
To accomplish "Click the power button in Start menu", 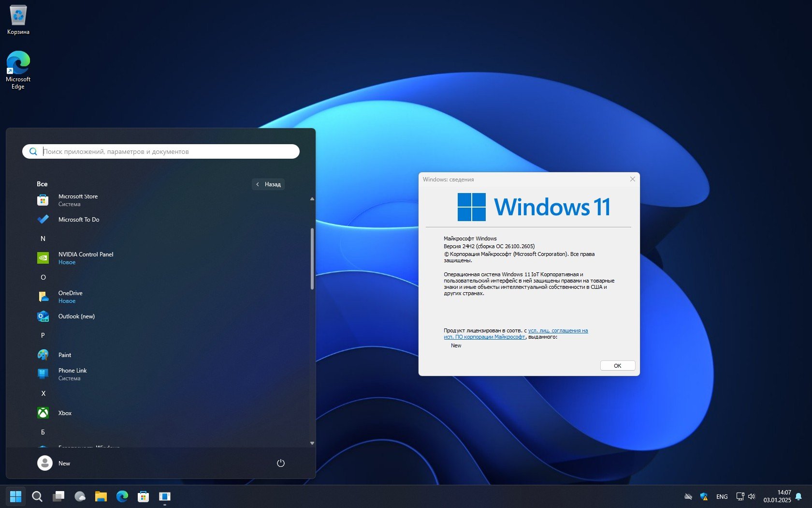I will (x=280, y=463).
